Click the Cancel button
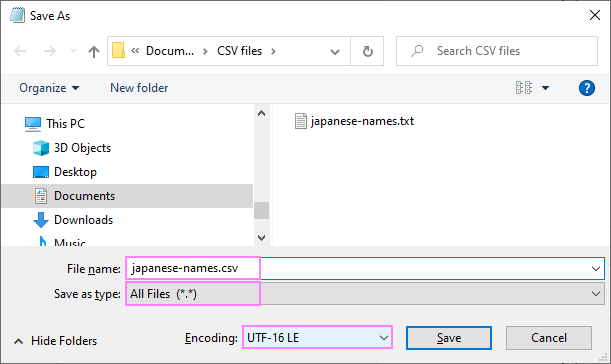The image size is (611, 364). click(x=549, y=338)
